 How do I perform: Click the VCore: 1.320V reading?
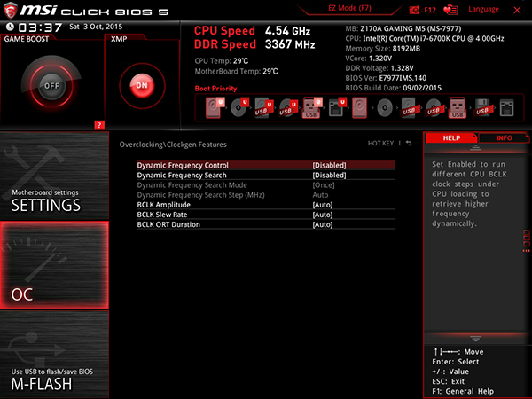tap(369, 58)
